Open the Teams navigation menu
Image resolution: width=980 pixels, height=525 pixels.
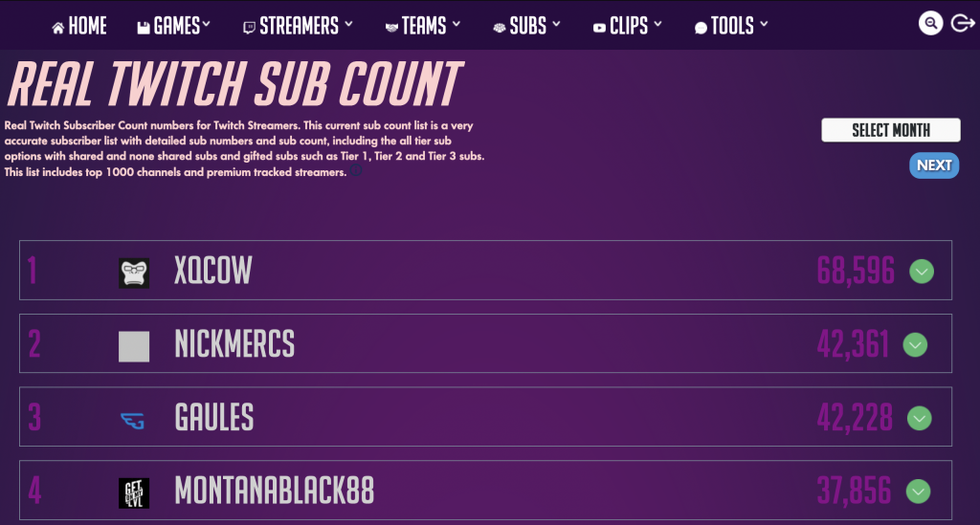(423, 26)
